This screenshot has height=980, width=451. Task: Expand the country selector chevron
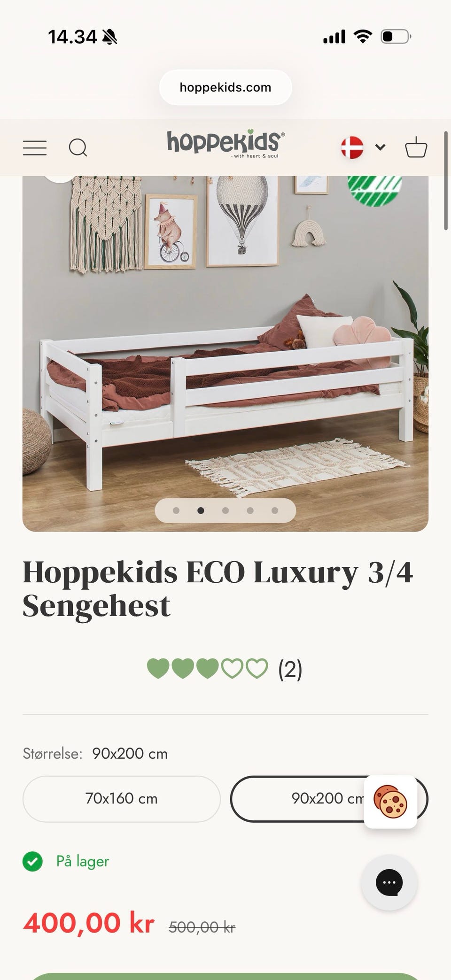pos(381,147)
